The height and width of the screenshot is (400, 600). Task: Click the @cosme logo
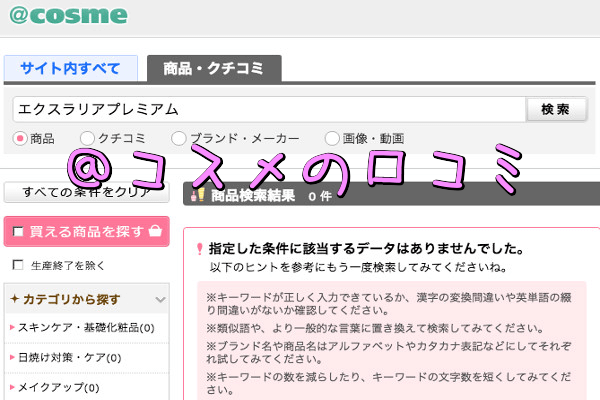68,15
